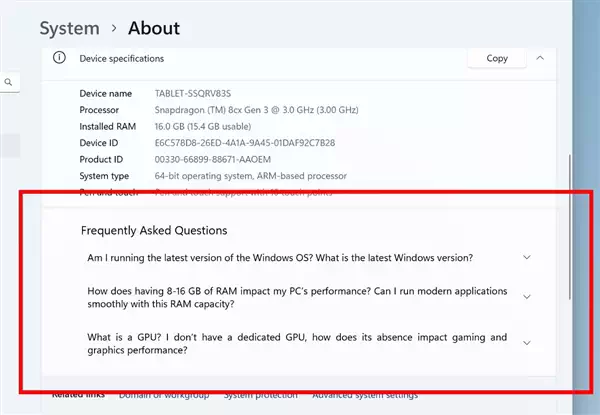Select the 16.0 GB installed RAM value

click(x=203, y=127)
